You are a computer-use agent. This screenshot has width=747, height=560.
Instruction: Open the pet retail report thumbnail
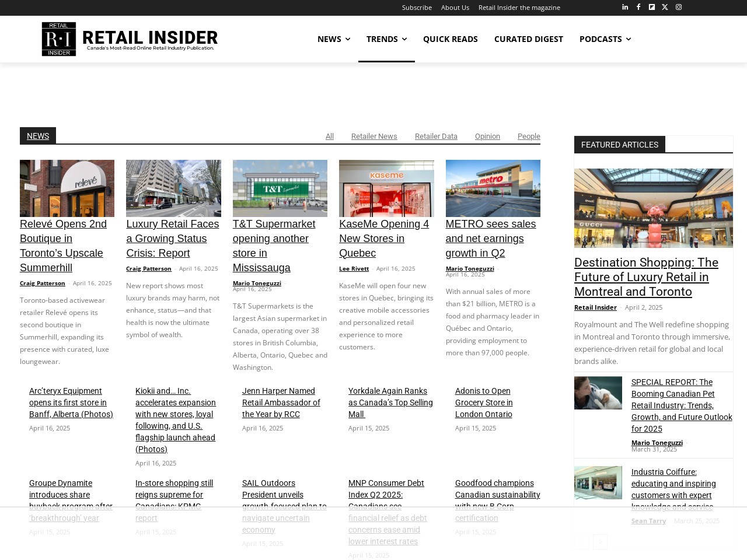[x=598, y=393]
